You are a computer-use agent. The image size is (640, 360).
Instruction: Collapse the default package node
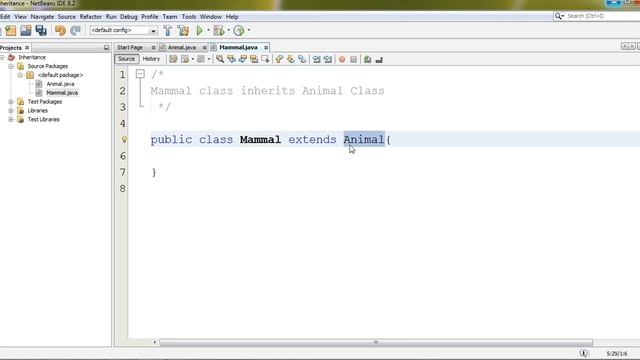pyautogui.click(x=20, y=75)
